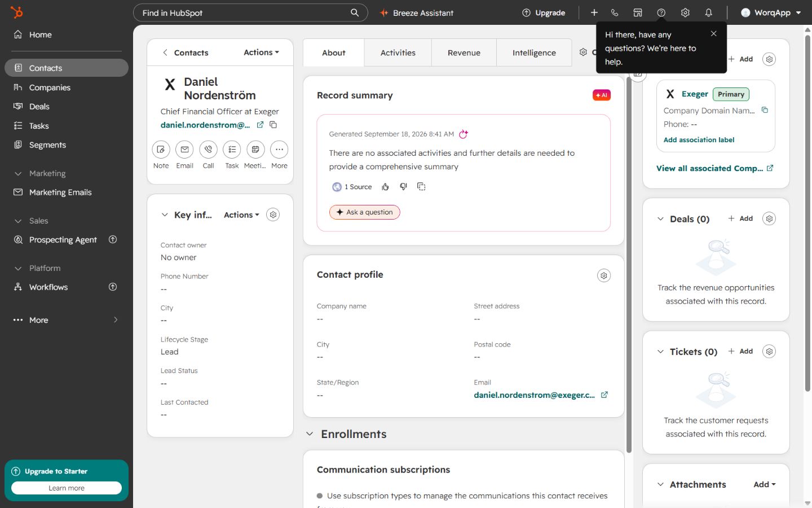Image resolution: width=812 pixels, height=508 pixels.
Task: Open Key information Actions dropdown
Action: coord(241,214)
